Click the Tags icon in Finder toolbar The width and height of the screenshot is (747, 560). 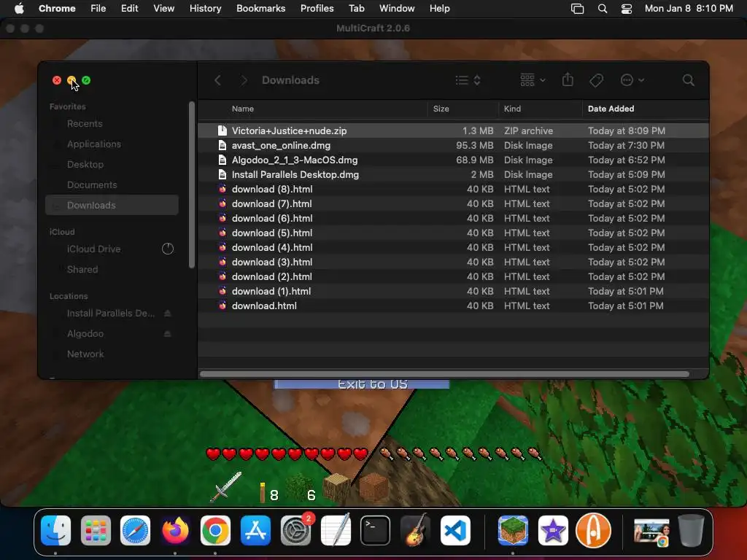(596, 80)
